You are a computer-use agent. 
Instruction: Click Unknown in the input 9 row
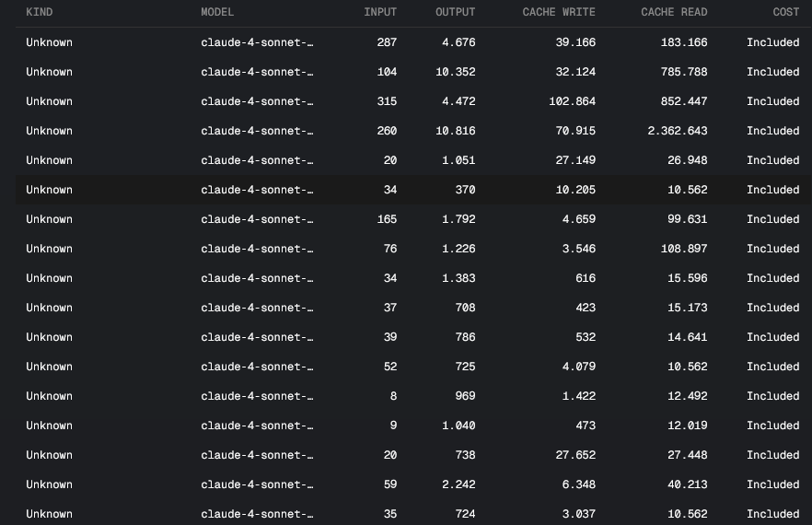pyautogui.click(x=49, y=426)
